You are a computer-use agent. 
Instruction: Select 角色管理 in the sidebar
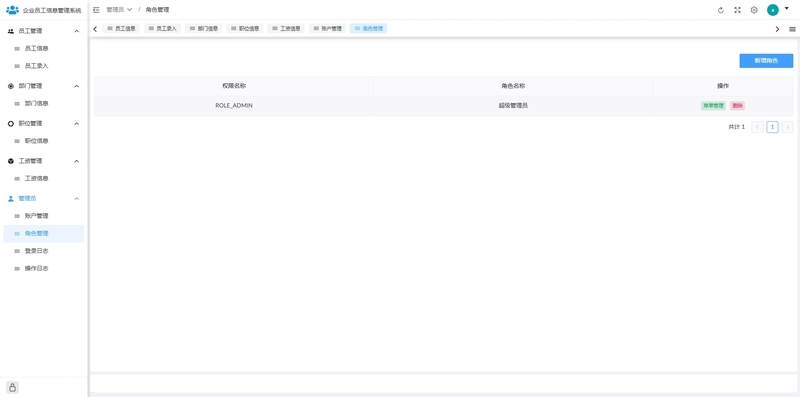coord(44,233)
